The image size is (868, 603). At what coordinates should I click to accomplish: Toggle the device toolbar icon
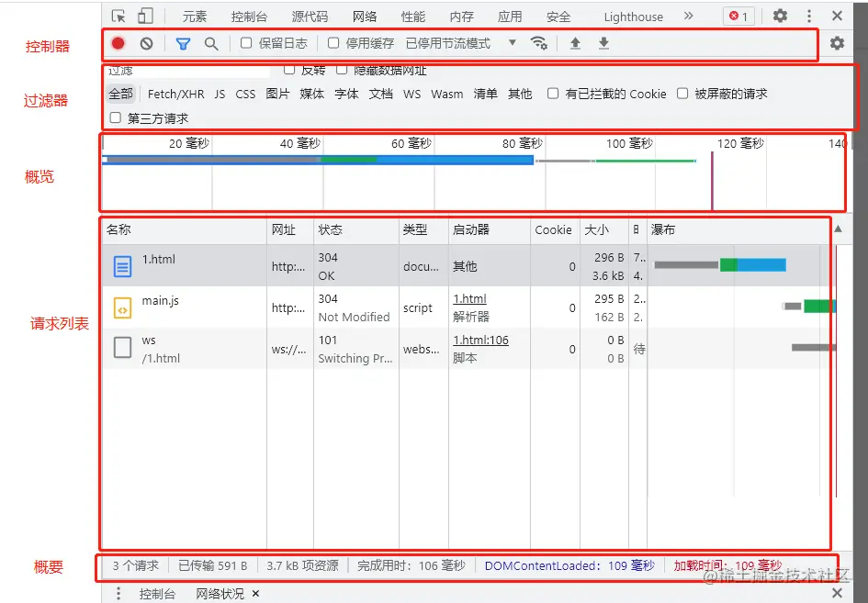(x=145, y=16)
